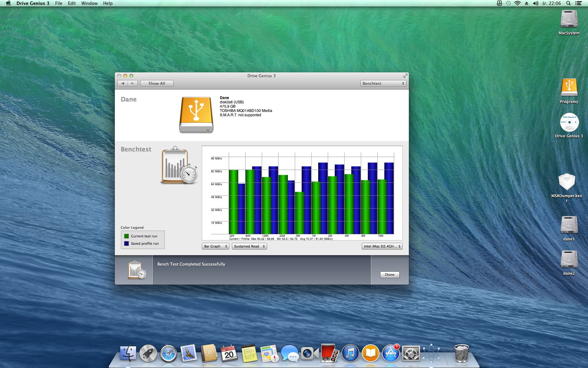This screenshot has height=368, width=588.
Task: Click the blue Saved profile run swatch
Action: point(126,243)
